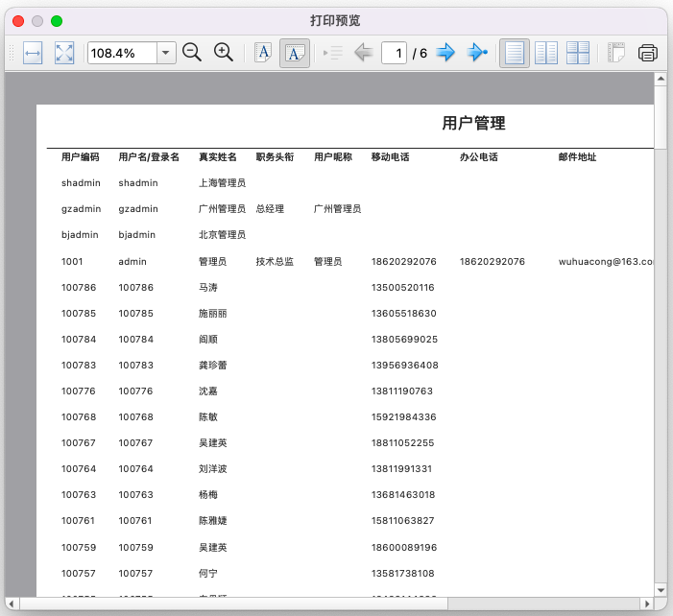Image resolution: width=673 pixels, height=616 pixels.
Task: Show facing pages view
Action: pyautogui.click(x=546, y=54)
